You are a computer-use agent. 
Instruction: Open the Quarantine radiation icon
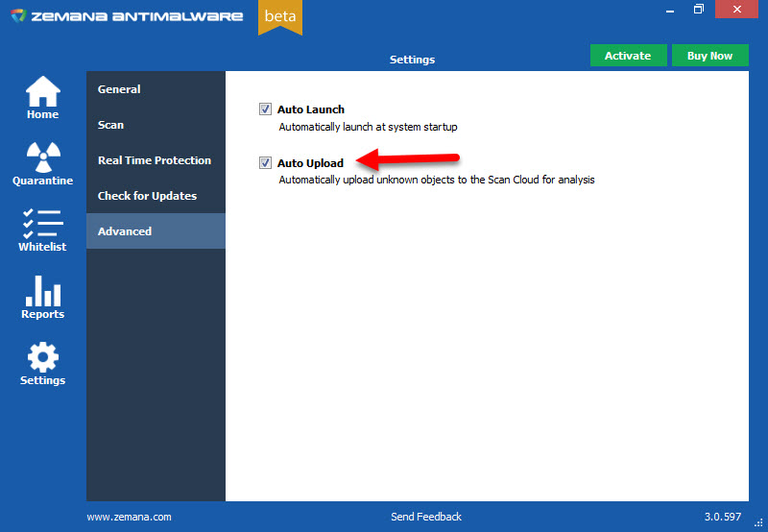43,157
